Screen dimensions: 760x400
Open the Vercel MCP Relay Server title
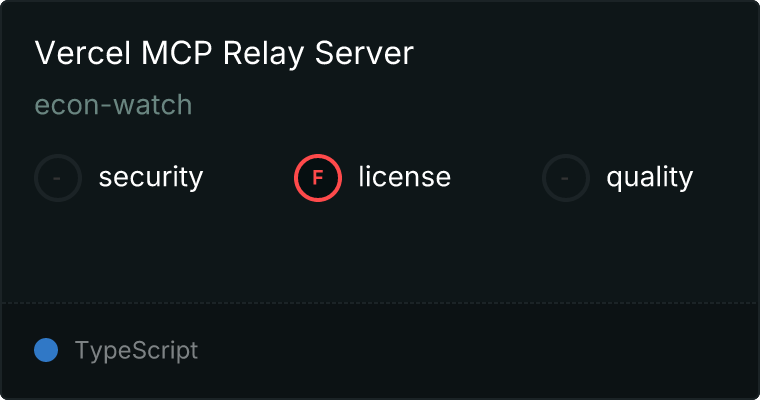point(224,53)
